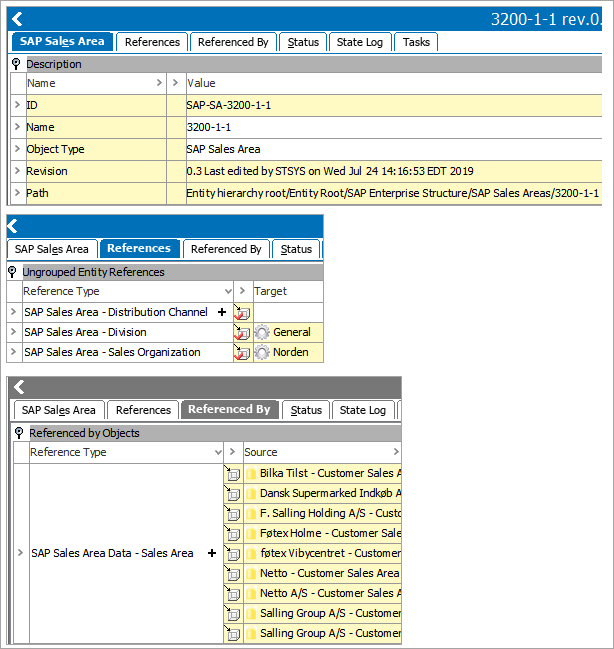Click folder icon of Føtex Holme entry
614x649 pixels.
coord(251,533)
